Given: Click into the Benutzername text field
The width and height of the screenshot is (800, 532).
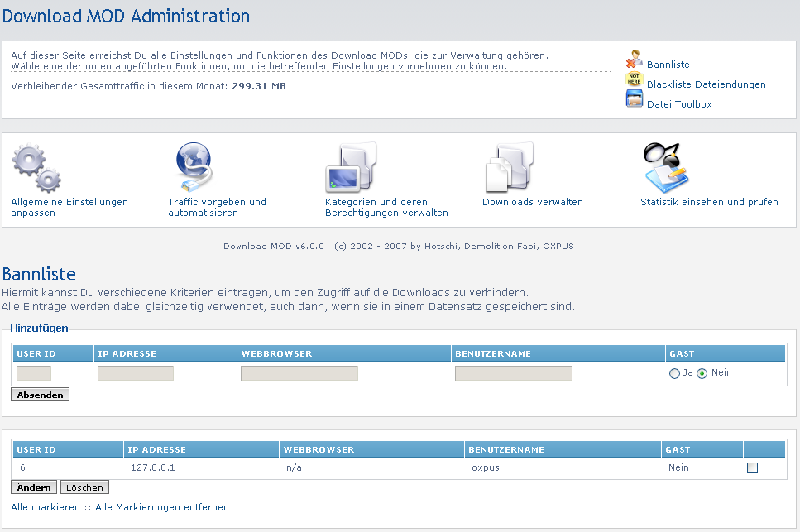Looking at the screenshot, I should coord(514,374).
